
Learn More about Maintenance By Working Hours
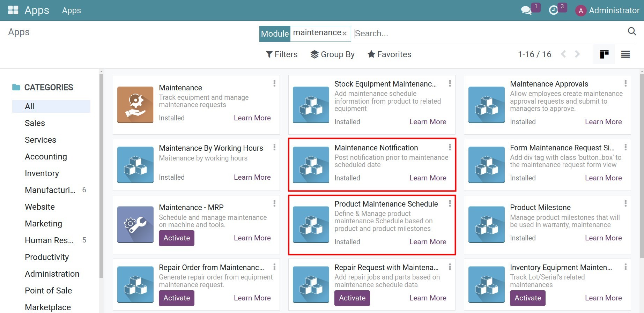252,177
